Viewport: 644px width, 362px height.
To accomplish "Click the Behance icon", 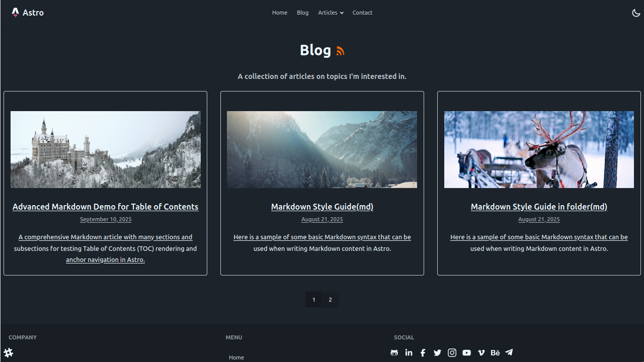I will click(x=495, y=353).
